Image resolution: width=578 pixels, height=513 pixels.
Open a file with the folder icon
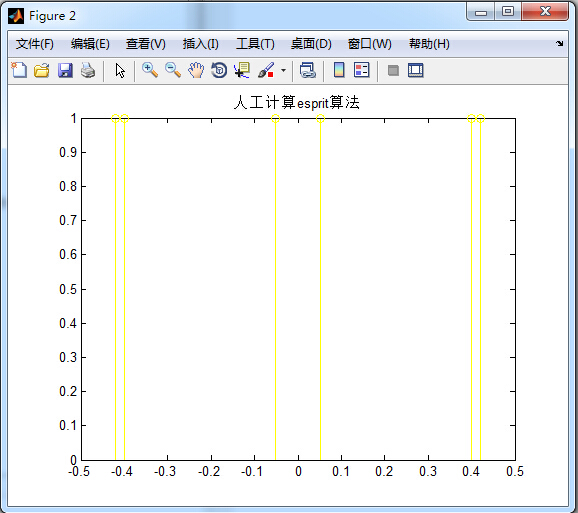(42, 70)
